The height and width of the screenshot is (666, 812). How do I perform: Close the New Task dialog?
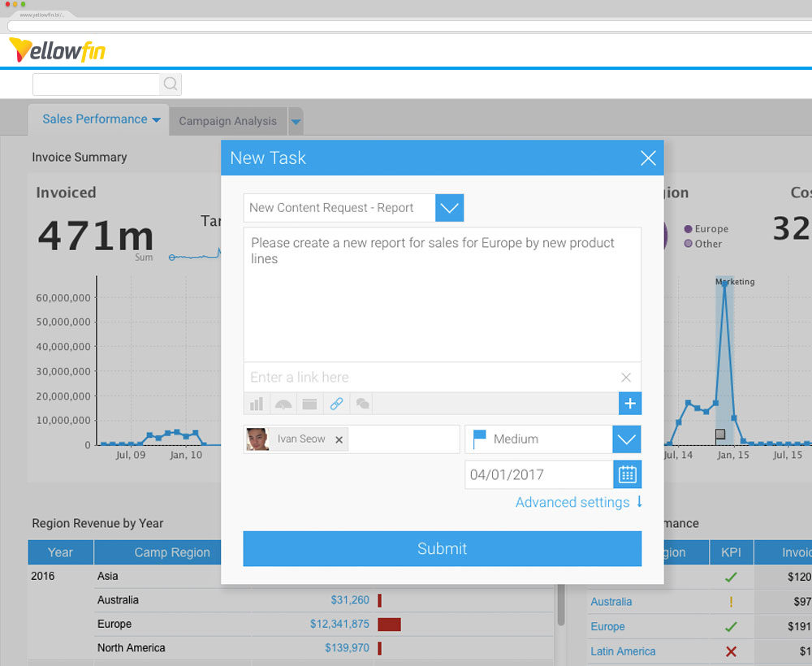pos(647,158)
